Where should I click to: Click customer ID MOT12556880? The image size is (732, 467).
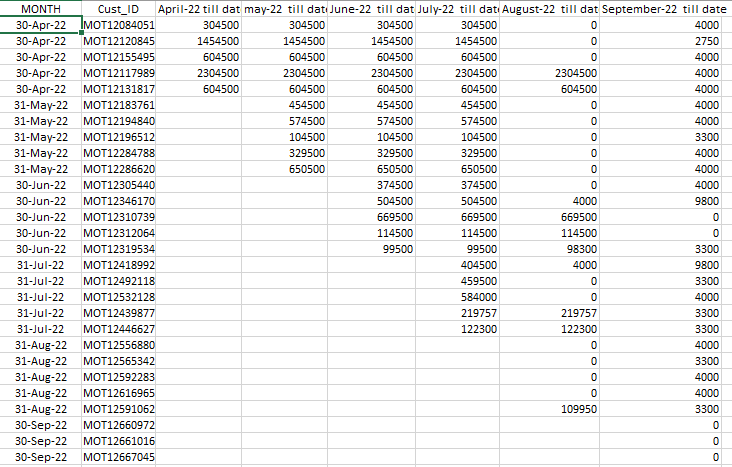click(x=119, y=345)
